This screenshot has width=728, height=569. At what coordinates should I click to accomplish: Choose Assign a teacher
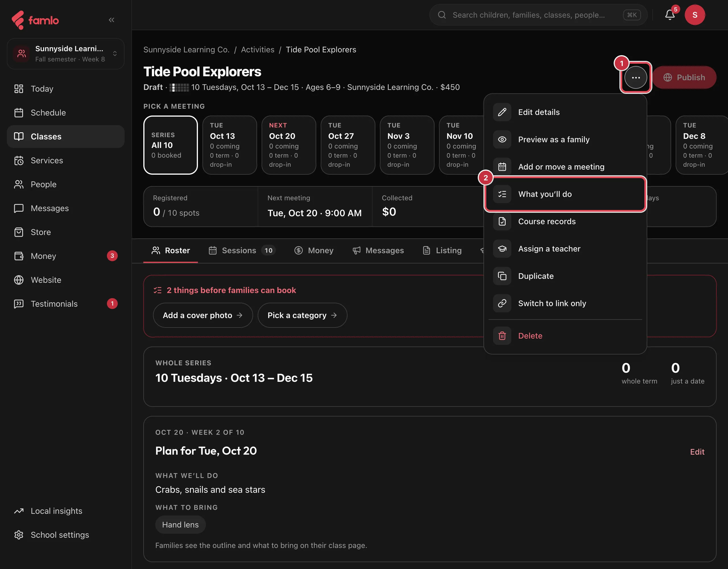[x=565, y=249]
